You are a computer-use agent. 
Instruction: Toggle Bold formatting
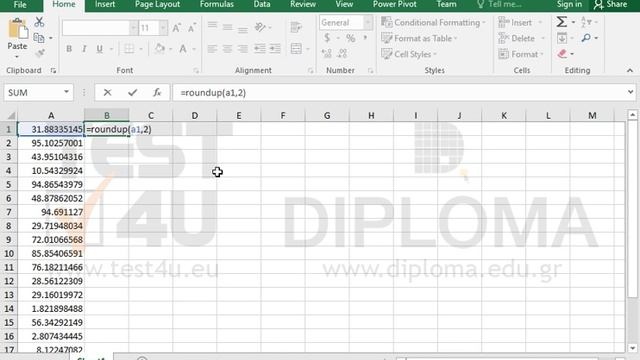click(69, 49)
